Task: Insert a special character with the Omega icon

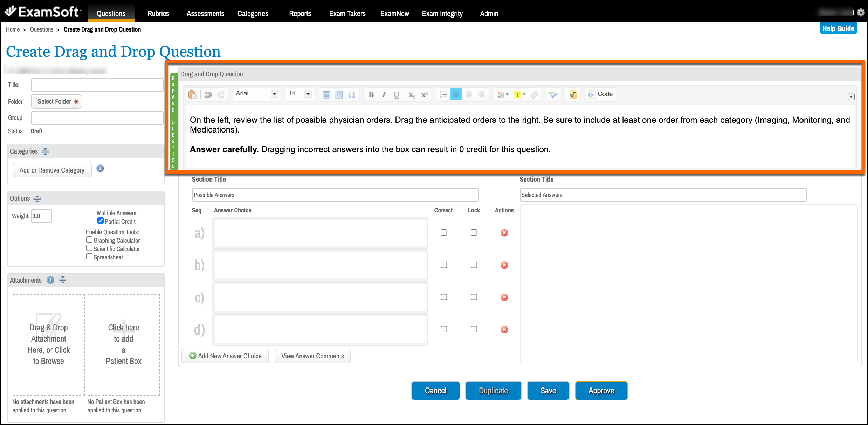Action: [352, 95]
